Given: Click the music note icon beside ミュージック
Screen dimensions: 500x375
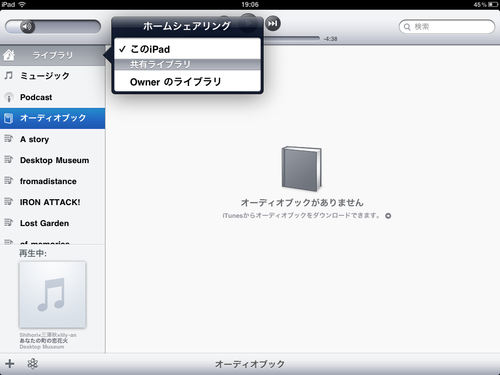Looking at the screenshot, I should pyautogui.click(x=9, y=76).
